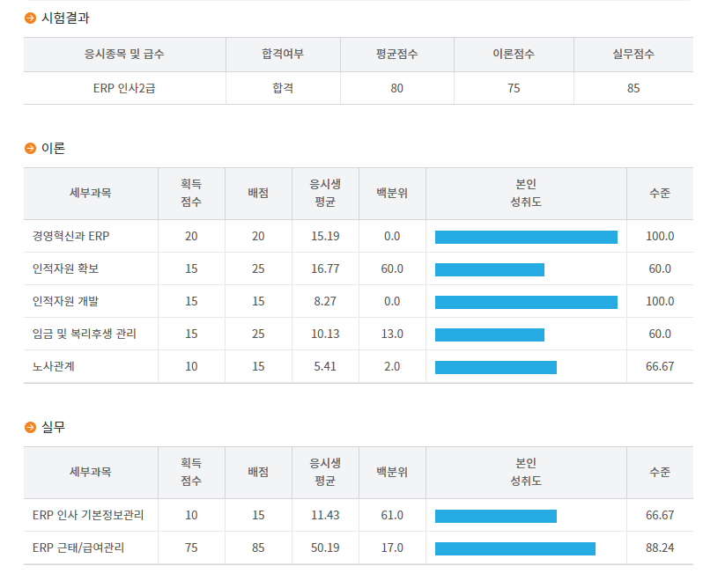Click the 실무 table 수준 header

660,472
